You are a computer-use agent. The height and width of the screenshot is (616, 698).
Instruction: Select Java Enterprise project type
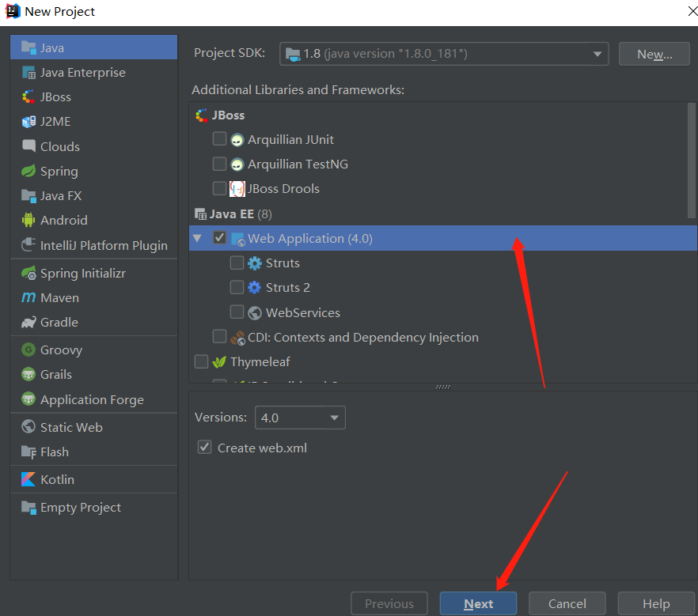(x=94, y=73)
